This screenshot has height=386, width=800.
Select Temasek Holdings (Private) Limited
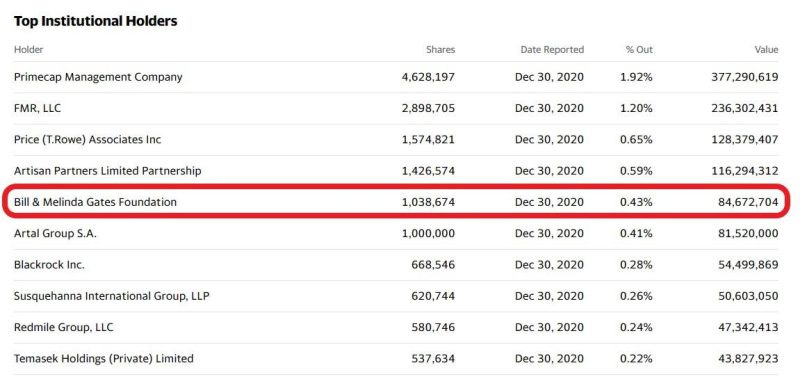[x=104, y=358]
